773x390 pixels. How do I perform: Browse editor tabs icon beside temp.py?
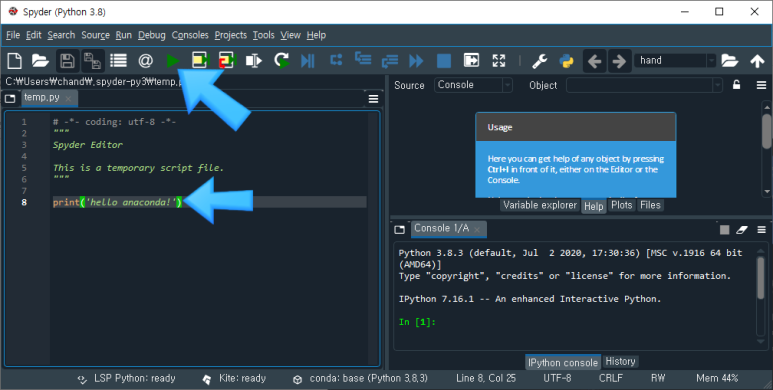coord(10,99)
